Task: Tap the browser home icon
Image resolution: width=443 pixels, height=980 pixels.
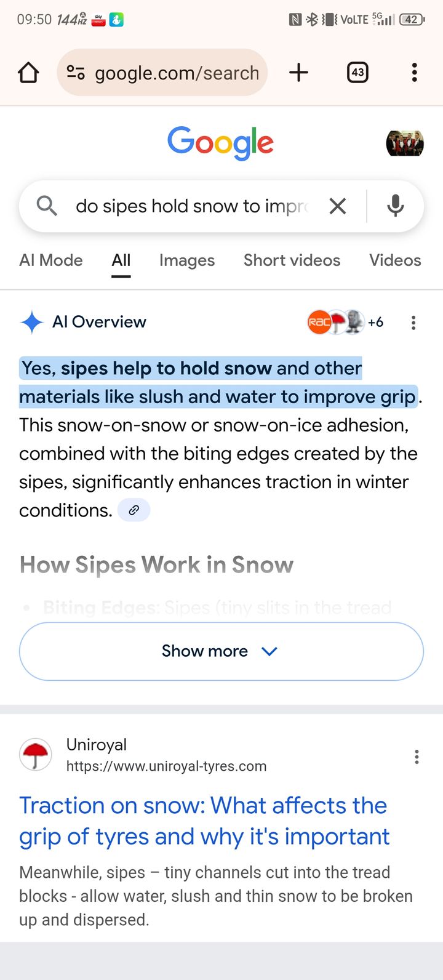Action: (28, 73)
